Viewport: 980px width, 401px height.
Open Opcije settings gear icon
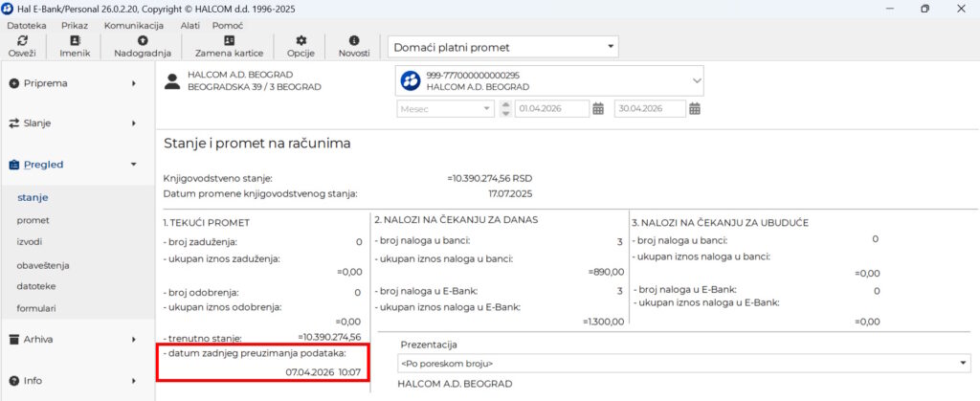coord(301,41)
